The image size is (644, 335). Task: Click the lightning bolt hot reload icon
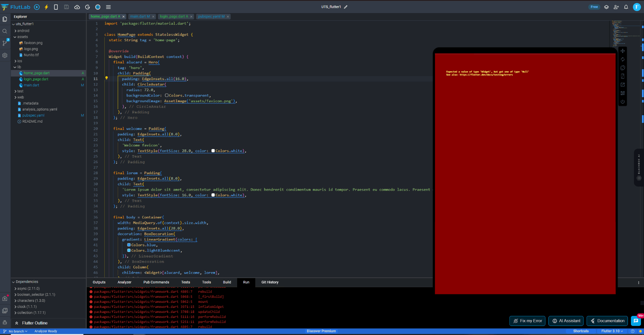(x=46, y=7)
